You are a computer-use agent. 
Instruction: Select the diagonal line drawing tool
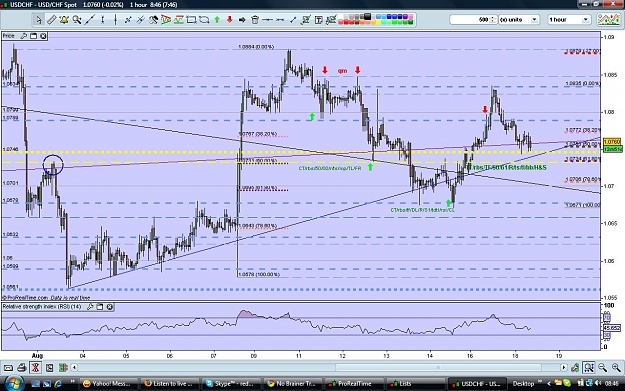[x=90, y=20]
